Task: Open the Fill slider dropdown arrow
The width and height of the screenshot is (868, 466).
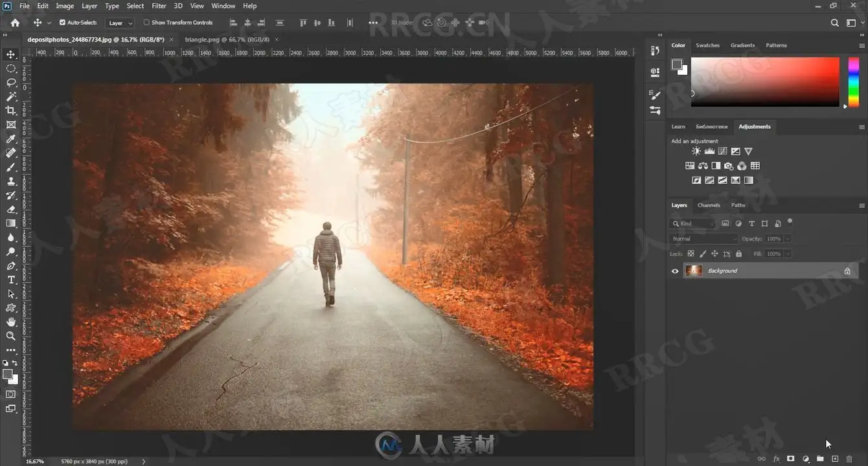Action: [x=788, y=254]
